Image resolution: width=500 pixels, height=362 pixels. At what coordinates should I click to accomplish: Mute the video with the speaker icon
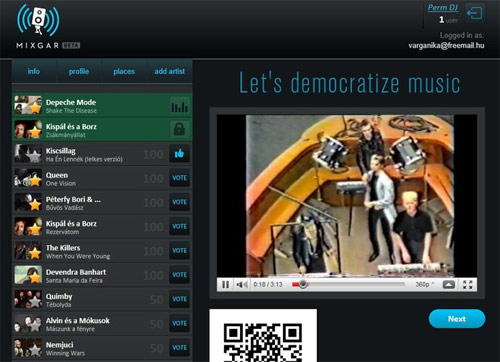[x=242, y=285]
